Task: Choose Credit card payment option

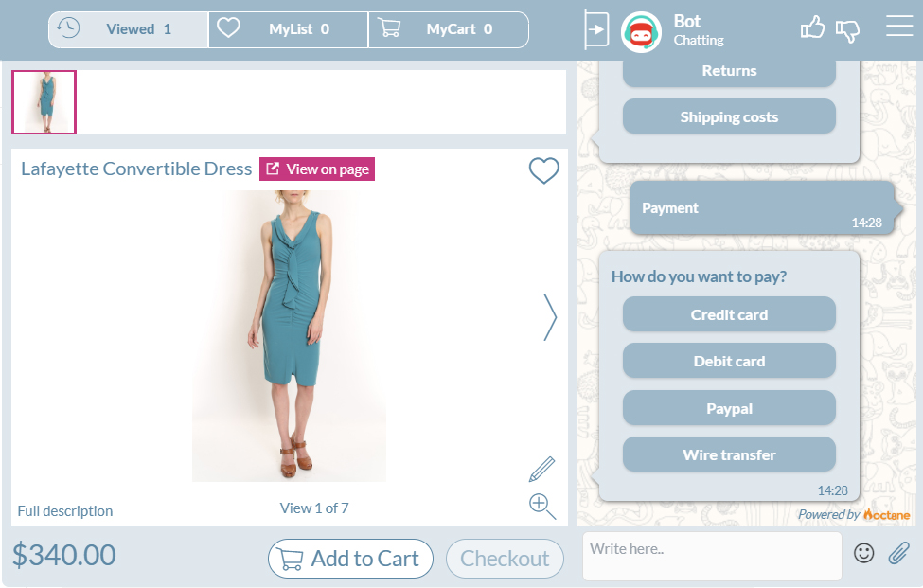Action: click(x=729, y=314)
